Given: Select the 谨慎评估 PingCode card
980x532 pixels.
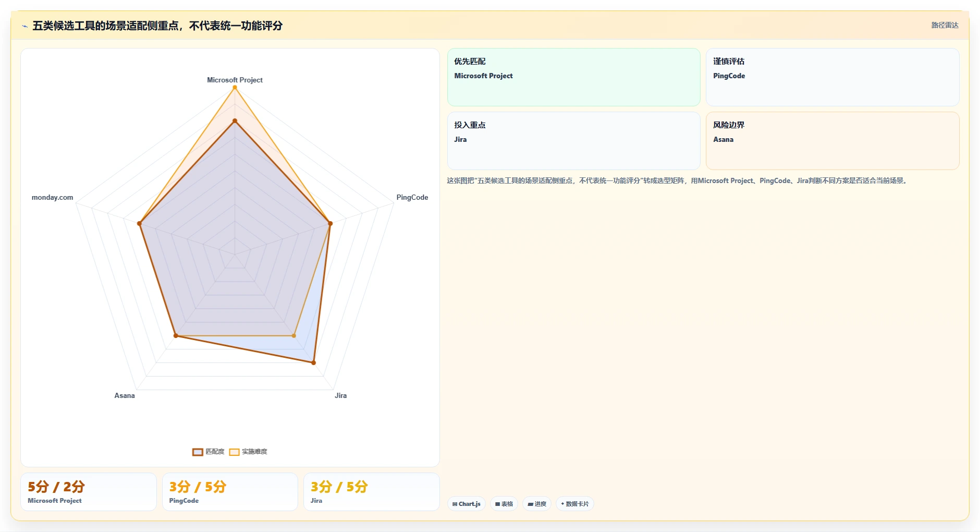Looking at the screenshot, I should click(x=832, y=77).
